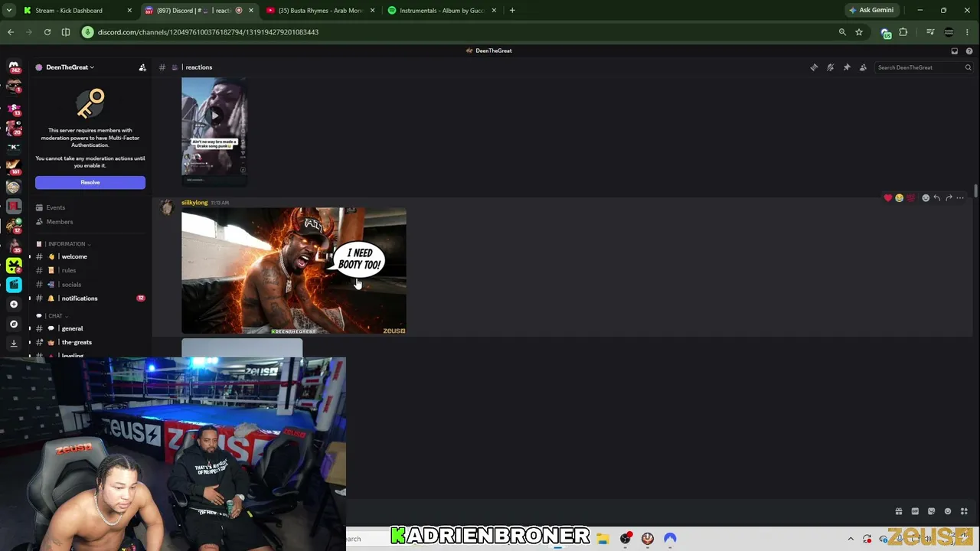The height and width of the screenshot is (551, 980).
Task: Open the media controls icon in Chrome
Action: 930,32
